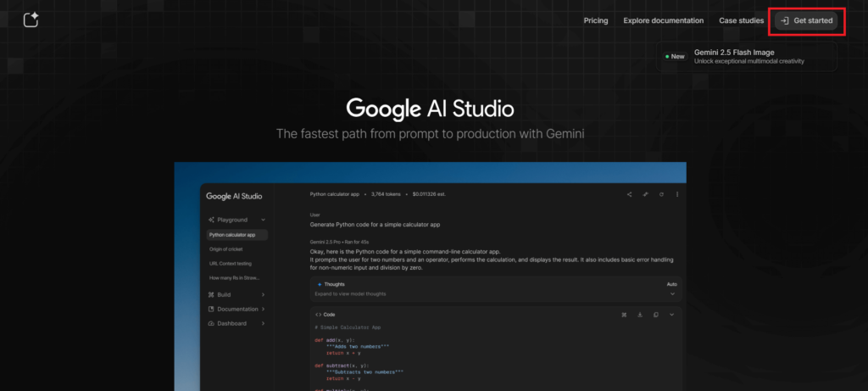Click the Auto label in Thoughts panel
Viewport: 868px width, 391px height.
672,284
